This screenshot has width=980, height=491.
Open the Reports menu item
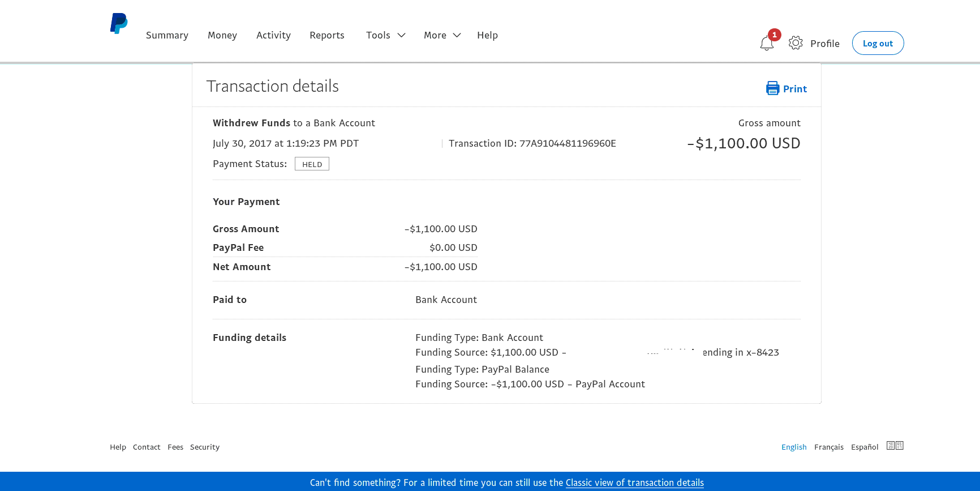pos(327,35)
